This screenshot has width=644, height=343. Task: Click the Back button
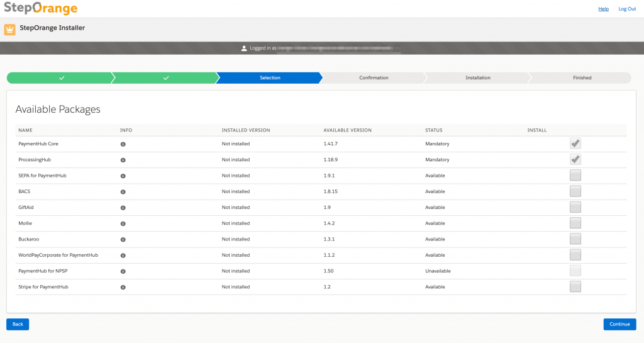pyautogui.click(x=18, y=324)
